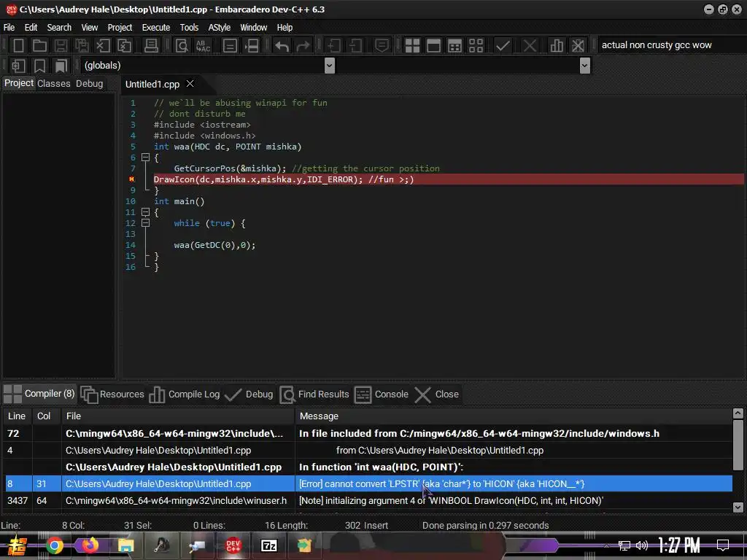
Task: Click the Redo toolbar arrow
Action: click(303, 46)
